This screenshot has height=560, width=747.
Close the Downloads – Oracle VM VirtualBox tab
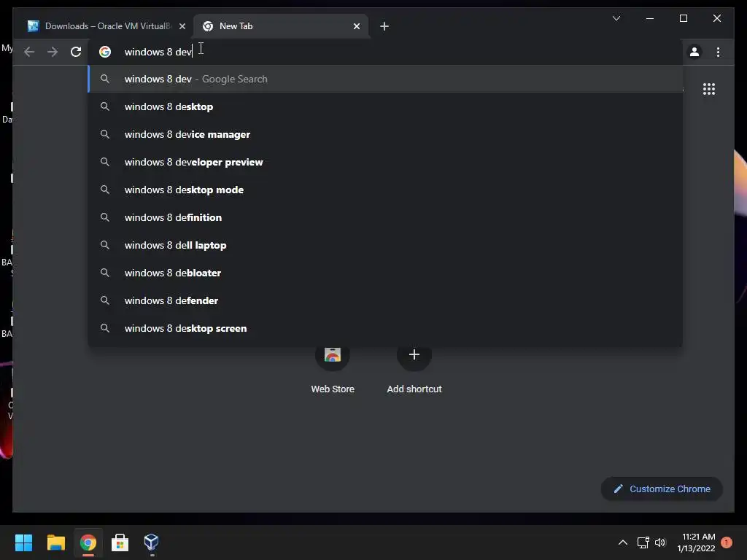tap(182, 26)
